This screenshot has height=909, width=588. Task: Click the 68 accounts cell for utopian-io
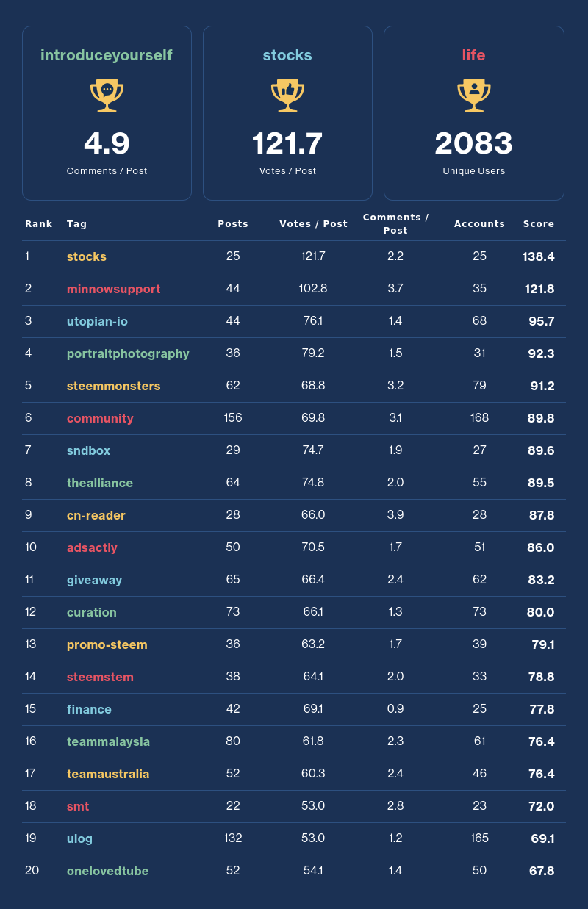479,320
